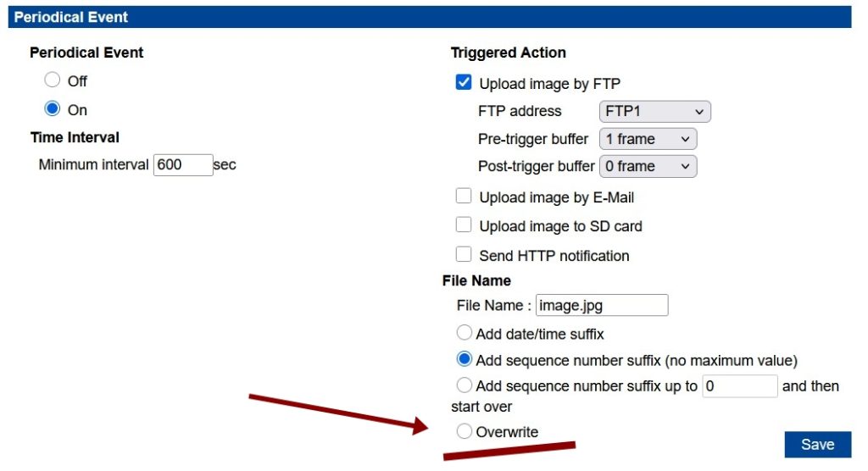Select the Off radio button for Periodical Event
This screenshot has height=471, width=868.
pyautogui.click(x=52, y=80)
